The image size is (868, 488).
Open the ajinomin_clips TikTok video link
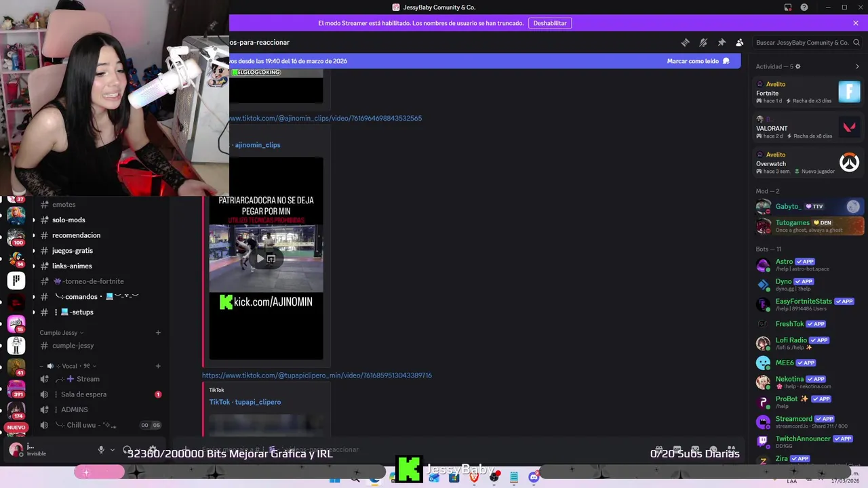click(325, 118)
